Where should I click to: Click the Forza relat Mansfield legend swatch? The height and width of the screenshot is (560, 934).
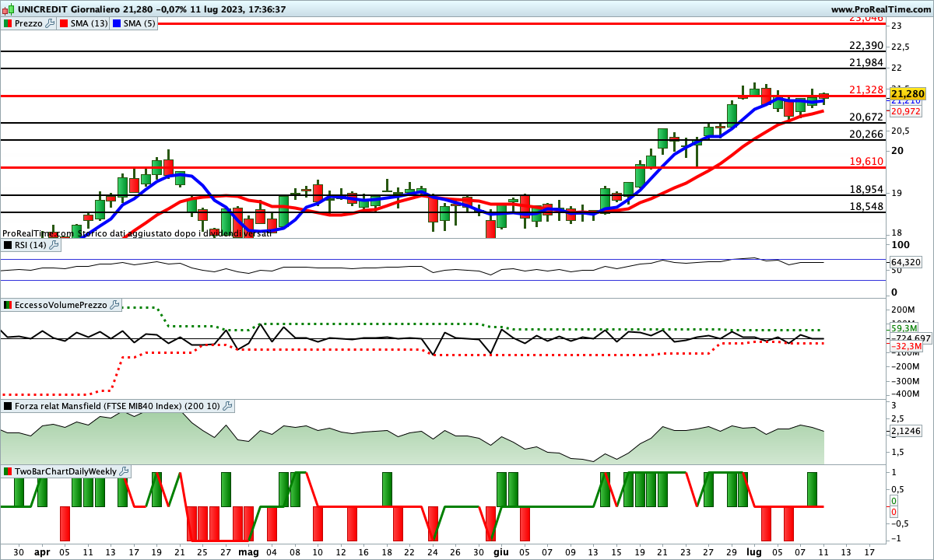click(8, 406)
